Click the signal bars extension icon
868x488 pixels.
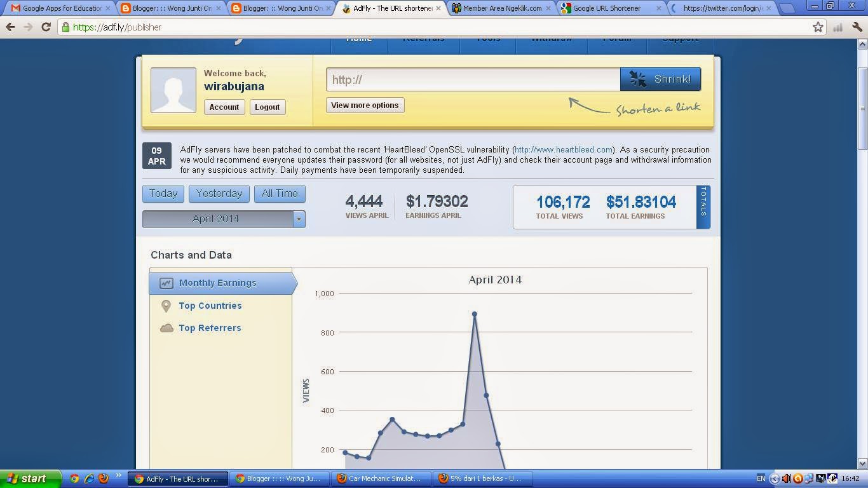[x=837, y=27]
